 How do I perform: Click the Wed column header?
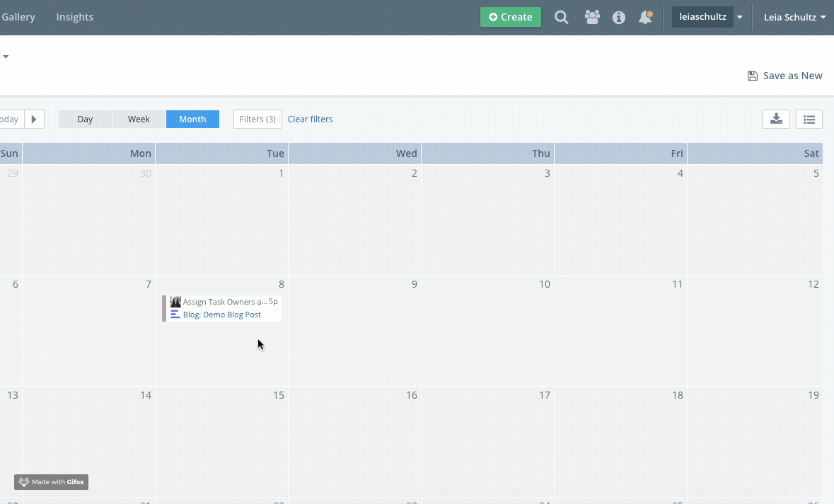coord(355,153)
